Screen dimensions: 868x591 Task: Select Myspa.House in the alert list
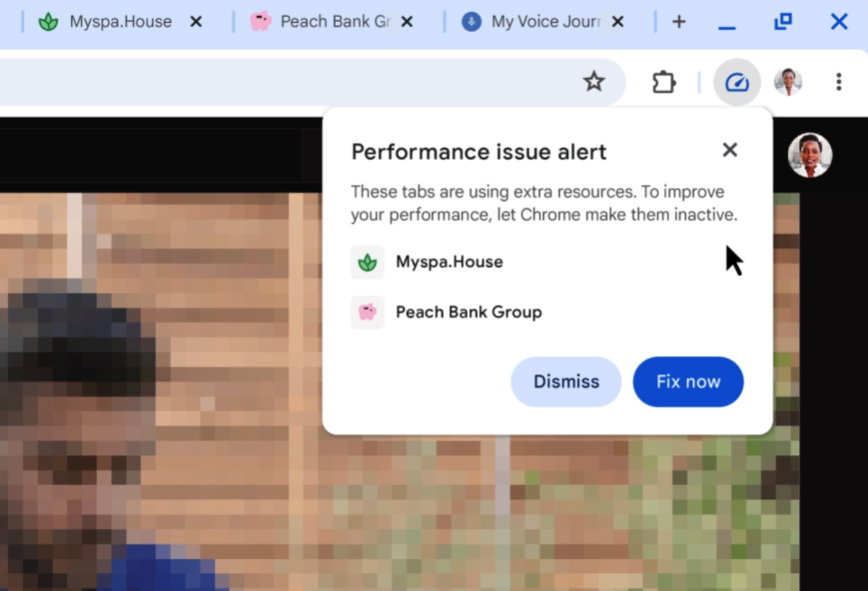[449, 262]
